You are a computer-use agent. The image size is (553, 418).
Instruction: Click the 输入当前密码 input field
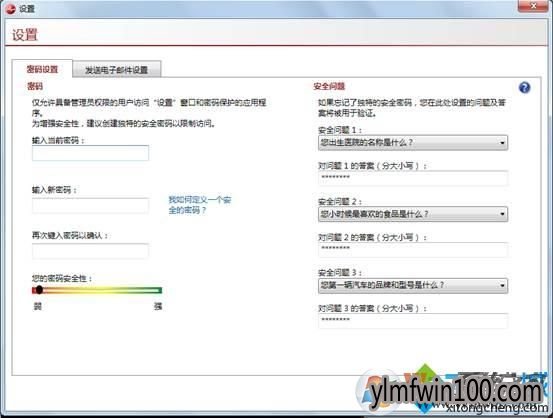click(x=90, y=153)
